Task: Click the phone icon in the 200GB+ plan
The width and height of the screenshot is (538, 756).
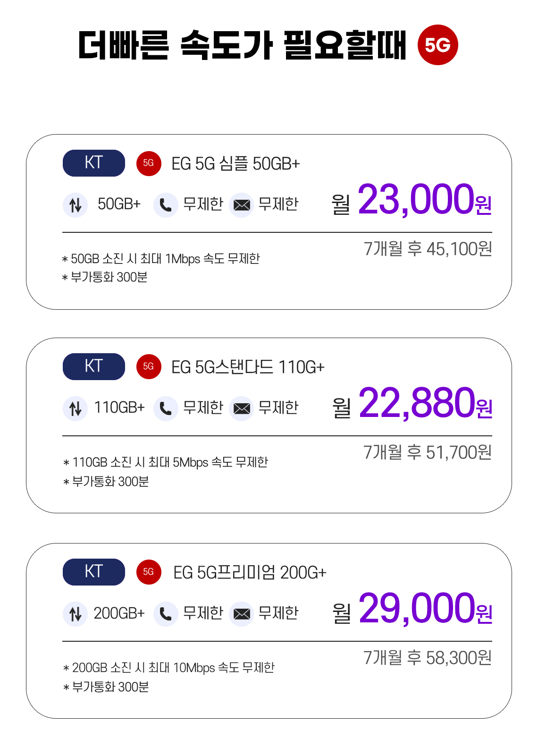Action: point(166,614)
